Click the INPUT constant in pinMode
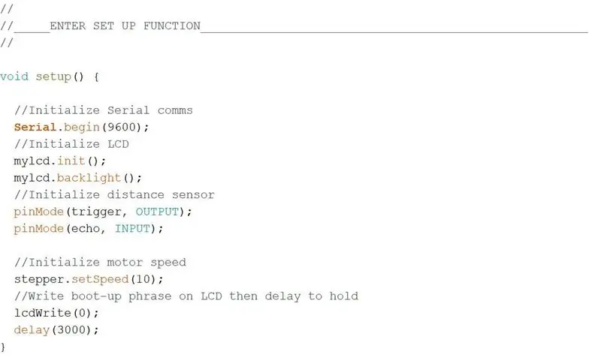 pos(132,228)
